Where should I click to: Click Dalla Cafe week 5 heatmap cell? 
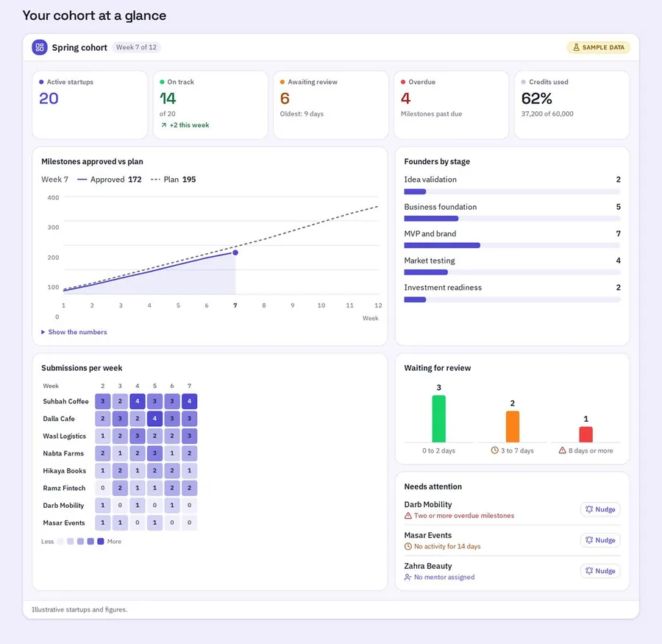(x=154, y=419)
